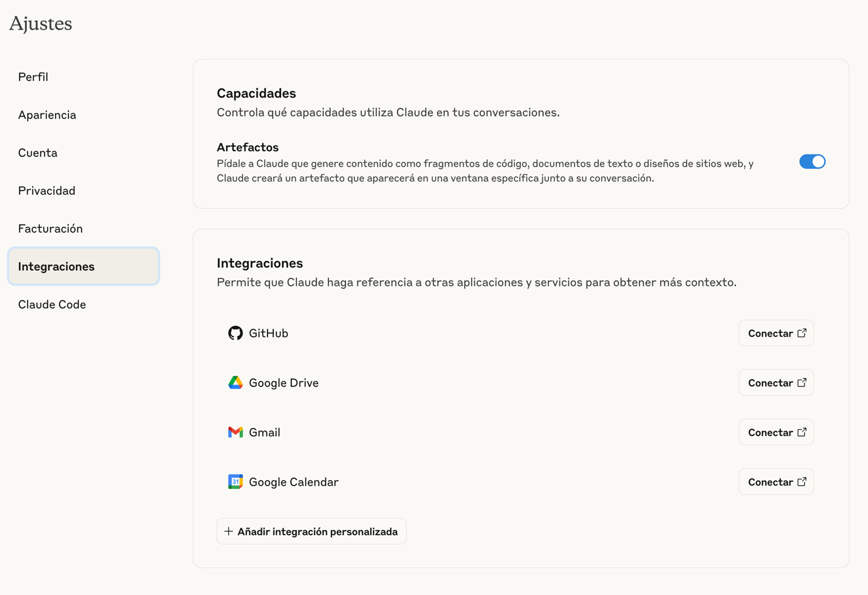868x595 pixels.
Task: Go to Cuenta settings
Action: coord(38,153)
